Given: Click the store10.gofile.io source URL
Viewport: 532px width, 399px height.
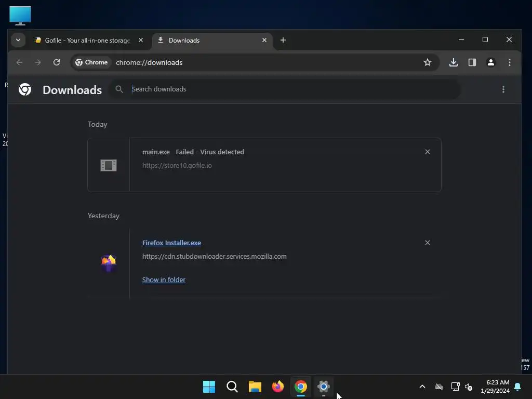Looking at the screenshot, I should point(177,166).
